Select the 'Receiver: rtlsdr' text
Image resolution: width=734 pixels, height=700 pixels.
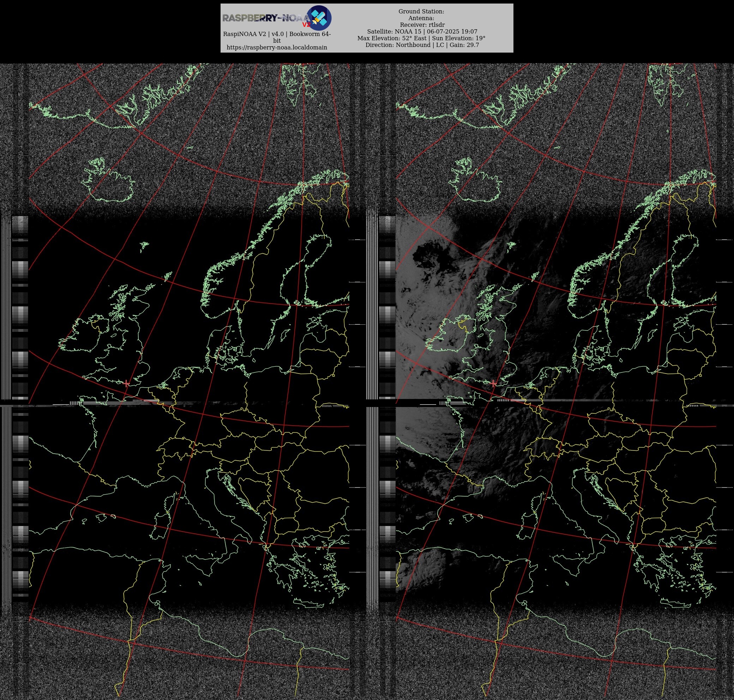422,25
